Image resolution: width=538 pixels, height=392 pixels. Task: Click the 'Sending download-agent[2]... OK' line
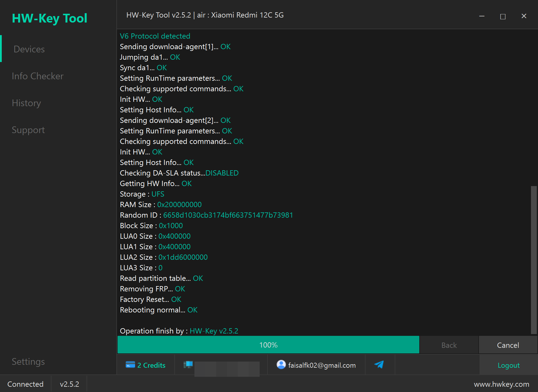pos(175,120)
